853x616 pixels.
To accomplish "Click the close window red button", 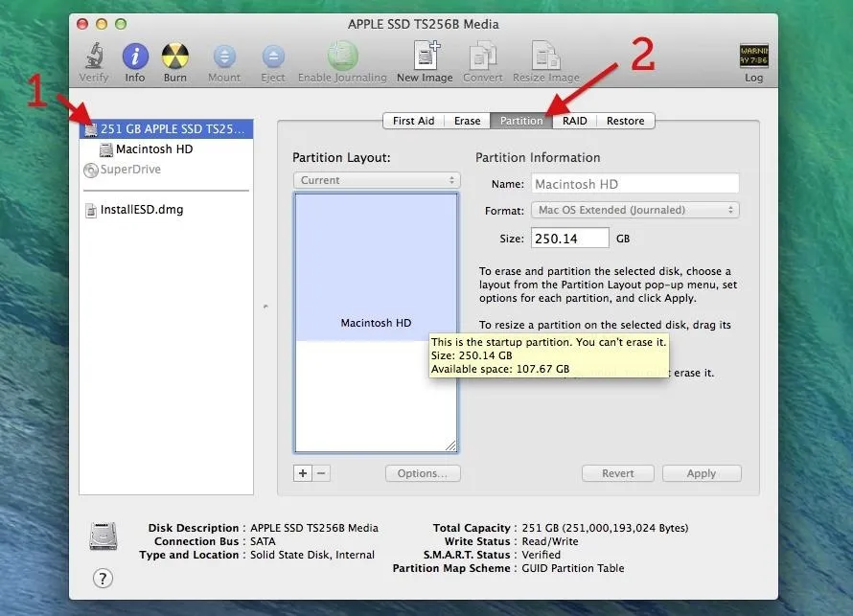I will pos(82,24).
